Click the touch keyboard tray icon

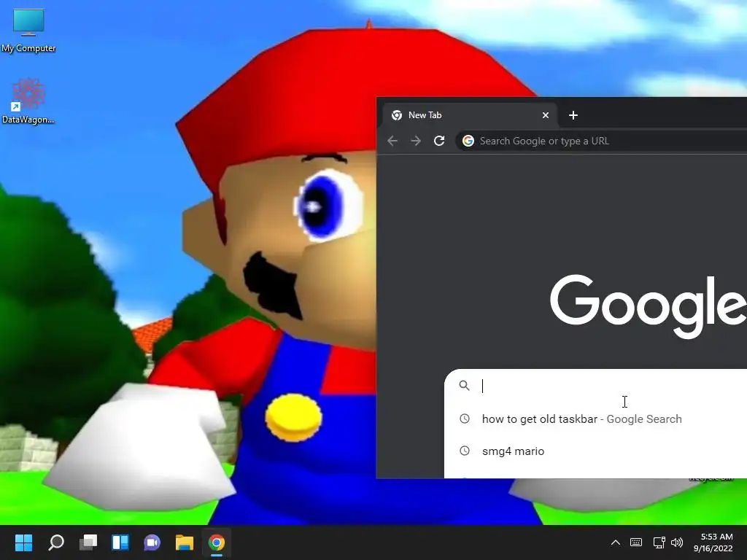point(636,542)
